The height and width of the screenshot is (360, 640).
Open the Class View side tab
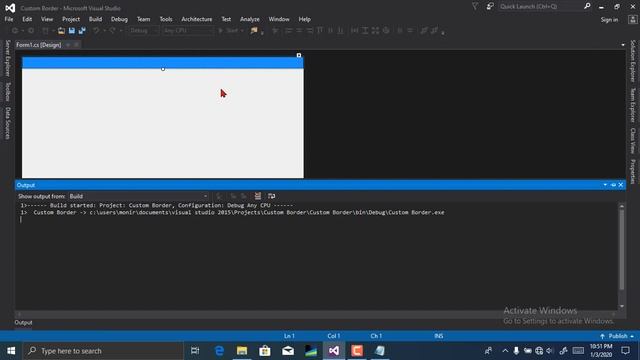coord(633,141)
